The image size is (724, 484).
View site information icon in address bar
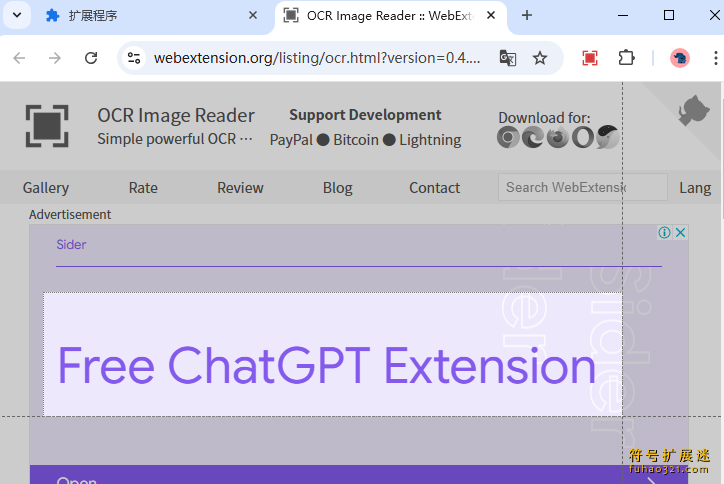point(134,58)
